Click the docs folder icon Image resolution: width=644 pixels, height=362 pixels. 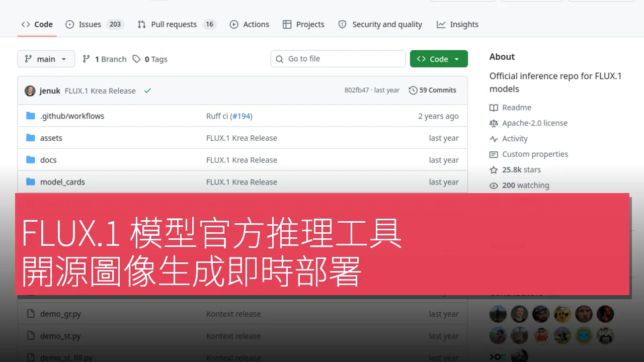pos(31,160)
